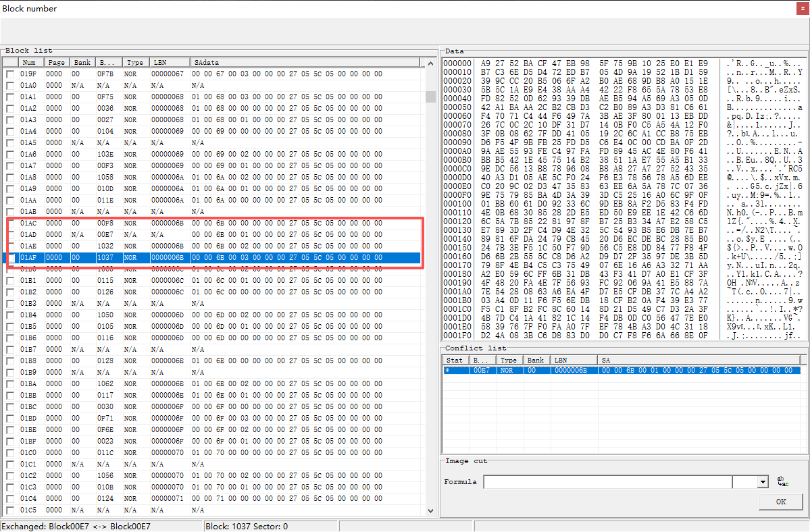Click block value 010D in row 01A9
The width and height of the screenshot is (810, 532).
point(105,189)
